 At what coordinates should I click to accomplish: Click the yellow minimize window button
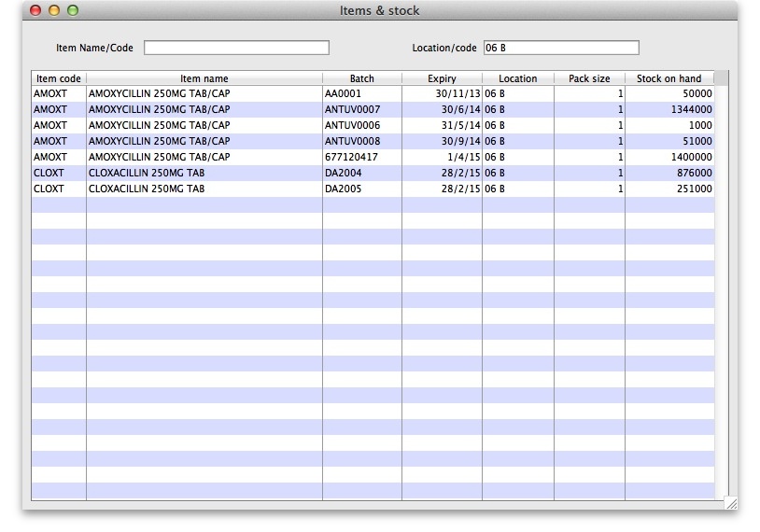54,10
